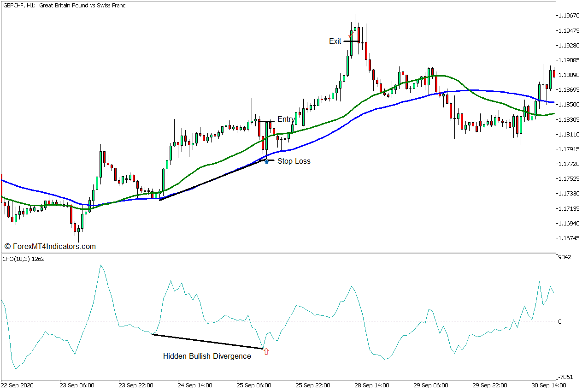Image resolution: width=588 pixels, height=391 pixels.
Task: Click the separator between chart and indicator panels
Action: (x=276, y=254)
